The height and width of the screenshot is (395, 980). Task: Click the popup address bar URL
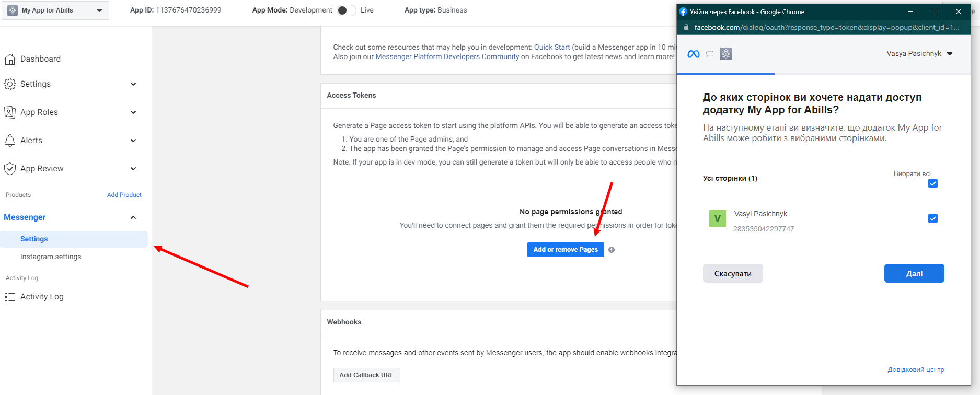pyautogui.click(x=826, y=27)
